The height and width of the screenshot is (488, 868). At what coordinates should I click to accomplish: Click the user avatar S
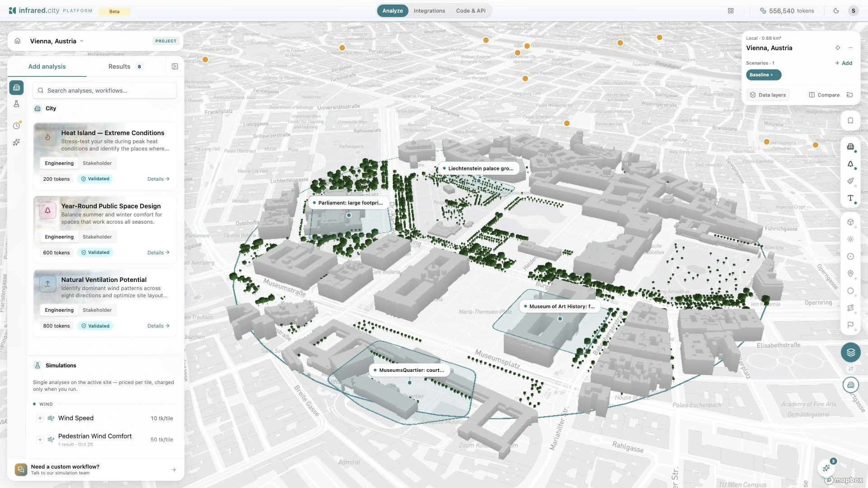tap(854, 11)
